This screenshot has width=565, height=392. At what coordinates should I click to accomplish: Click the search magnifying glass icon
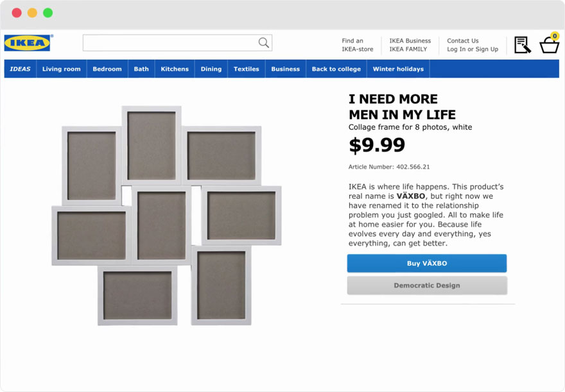tap(263, 43)
